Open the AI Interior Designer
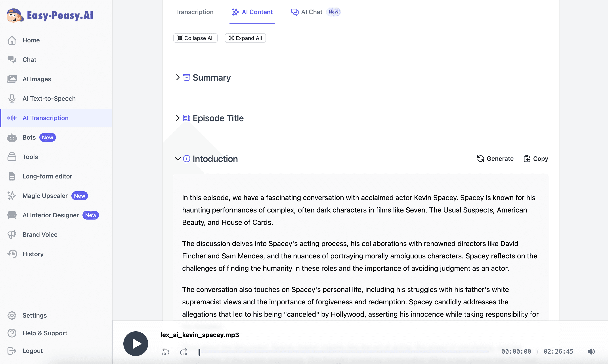The image size is (608, 364). point(51,215)
